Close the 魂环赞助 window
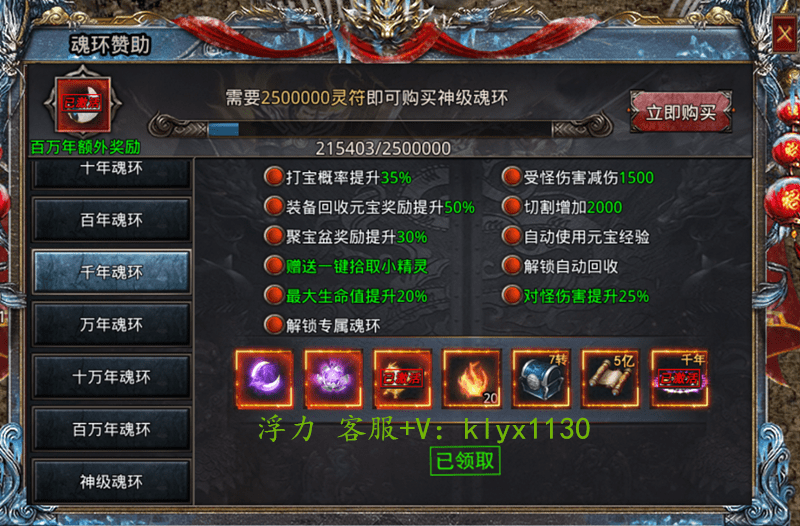Viewport: 800px width, 526px height. tap(785, 34)
